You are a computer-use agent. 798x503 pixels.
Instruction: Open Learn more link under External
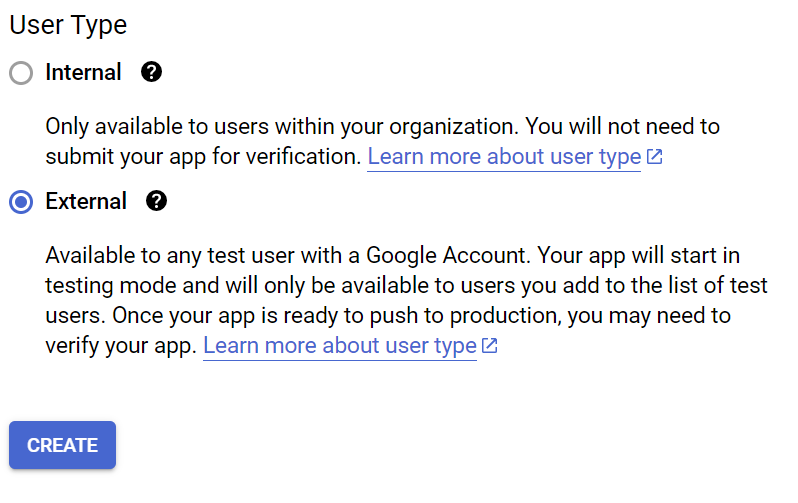tap(339, 346)
